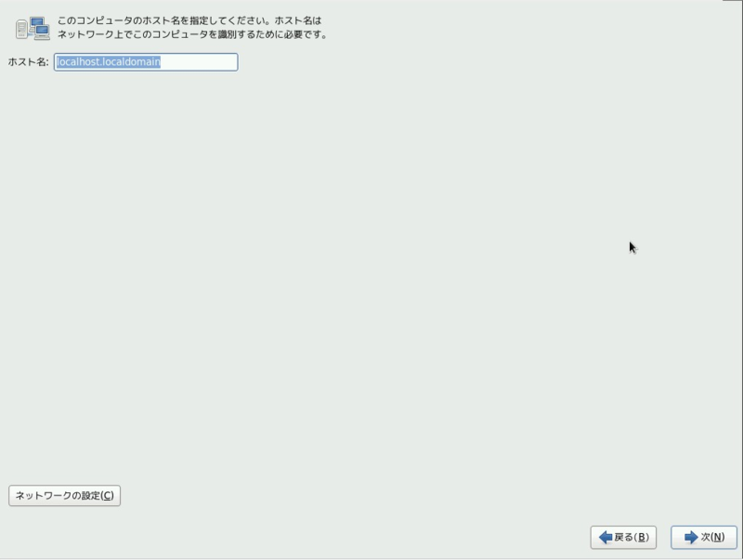The image size is (743, 560).
Task: Click the hostname entry box to edit it
Action: point(144,62)
